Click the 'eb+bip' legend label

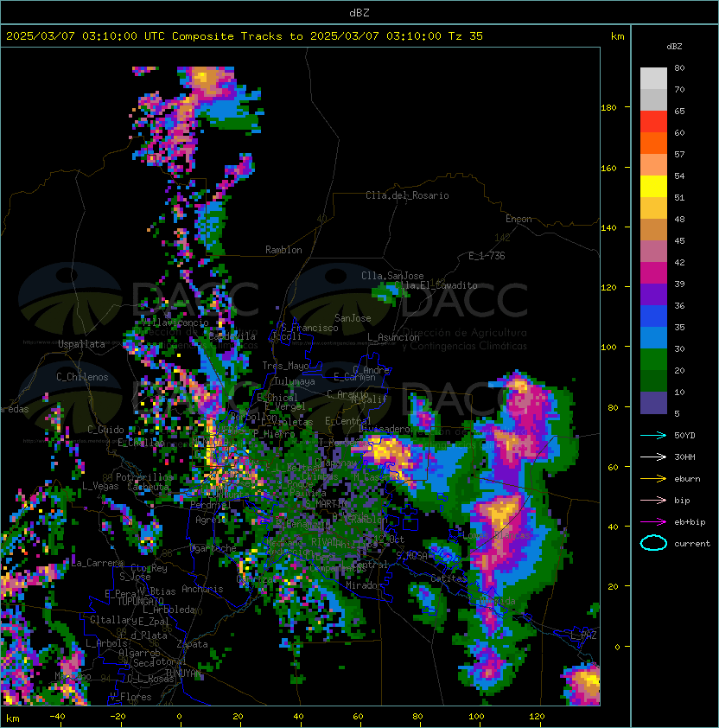tap(690, 522)
